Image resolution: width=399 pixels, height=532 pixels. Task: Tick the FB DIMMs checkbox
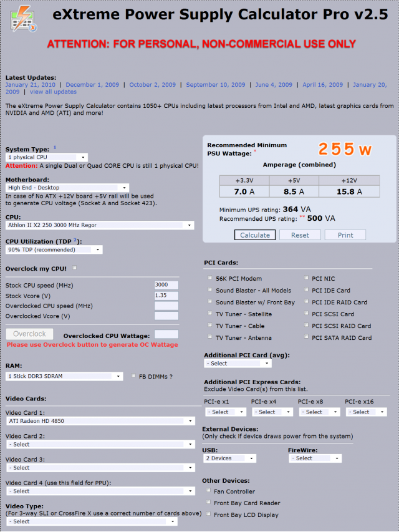click(x=133, y=375)
